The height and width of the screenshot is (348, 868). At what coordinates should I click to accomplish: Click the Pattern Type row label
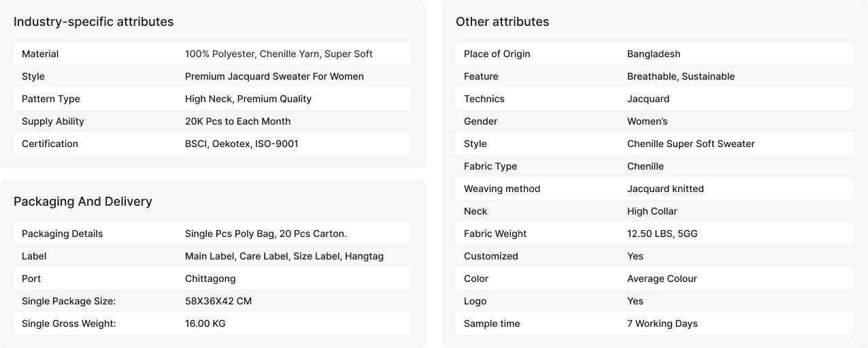pyautogui.click(x=51, y=99)
